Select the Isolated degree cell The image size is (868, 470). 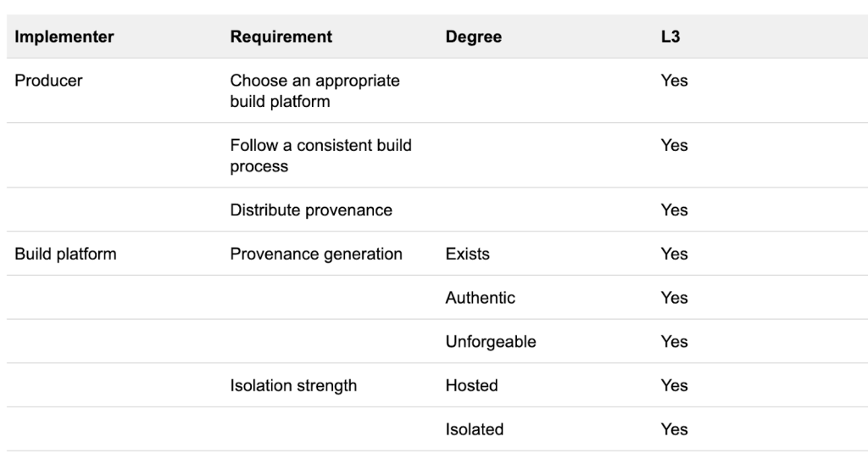click(x=474, y=429)
